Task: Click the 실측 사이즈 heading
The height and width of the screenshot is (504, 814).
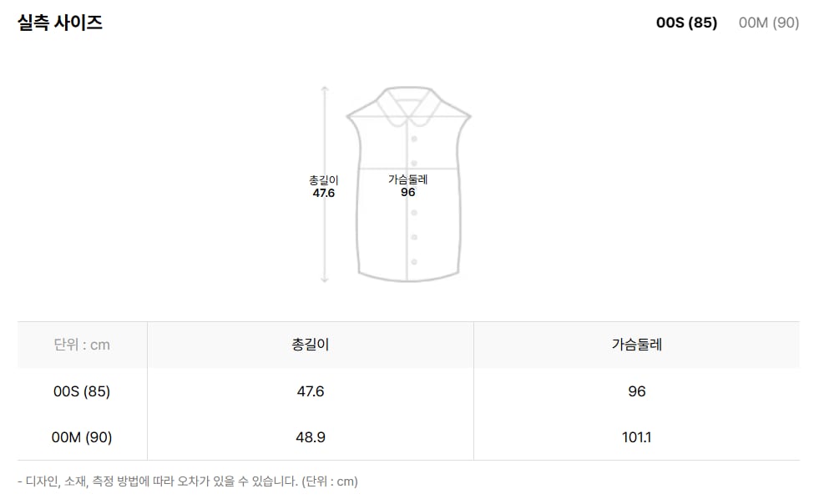Action: click(x=60, y=23)
